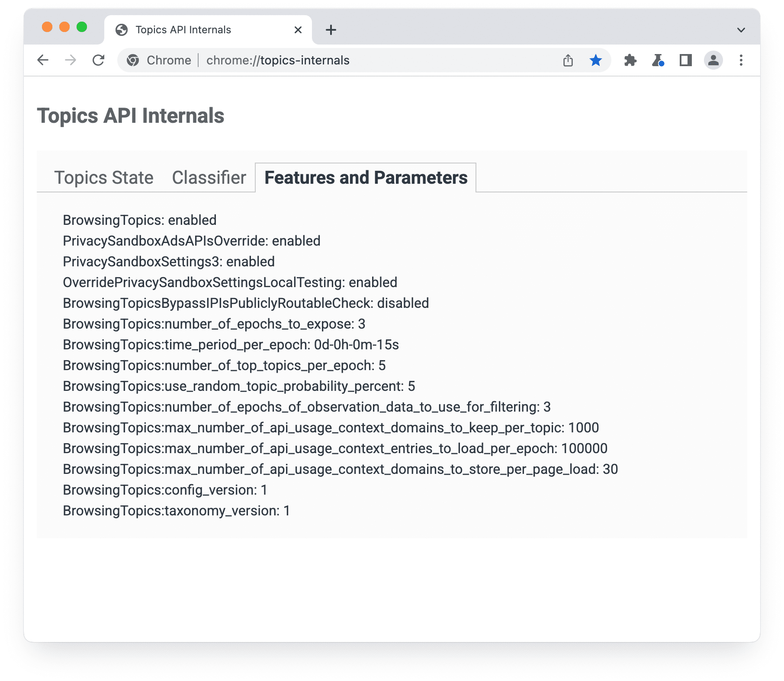
Task: Click the Chrome Labs beaker icon
Action: [x=658, y=60]
